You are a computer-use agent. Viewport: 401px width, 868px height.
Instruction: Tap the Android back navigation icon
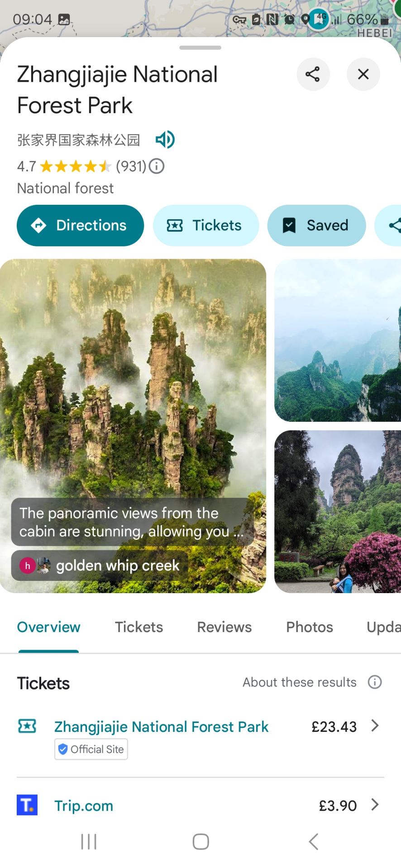(x=313, y=842)
